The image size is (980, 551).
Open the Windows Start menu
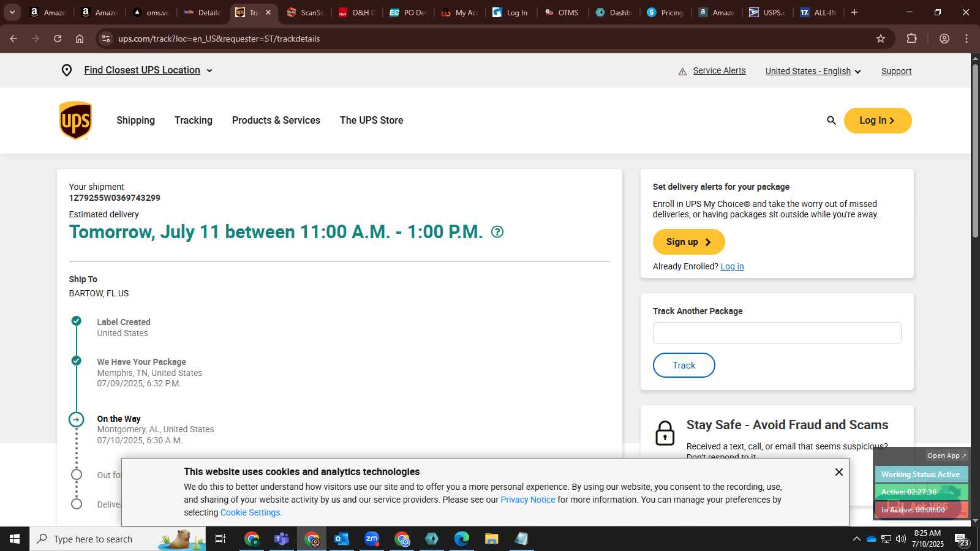(15, 539)
